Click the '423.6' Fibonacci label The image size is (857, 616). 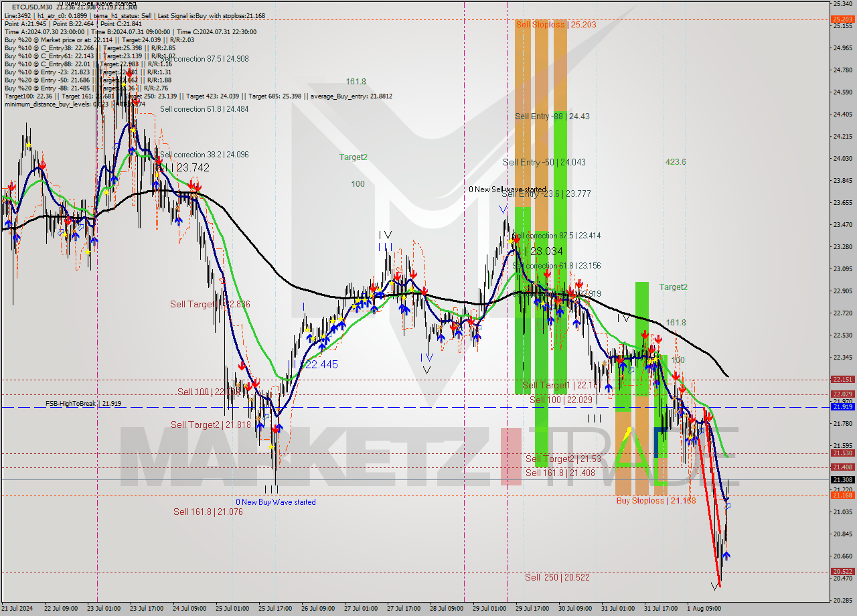click(x=676, y=162)
